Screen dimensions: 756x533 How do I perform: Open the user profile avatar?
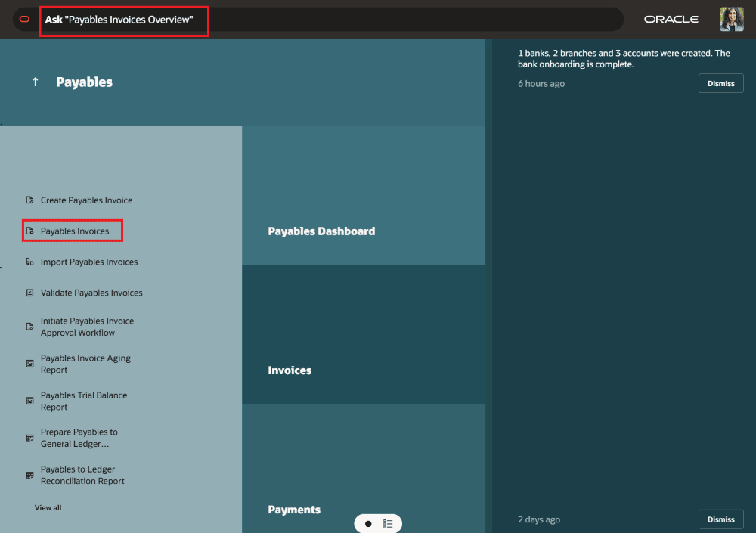click(x=731, y=19)
